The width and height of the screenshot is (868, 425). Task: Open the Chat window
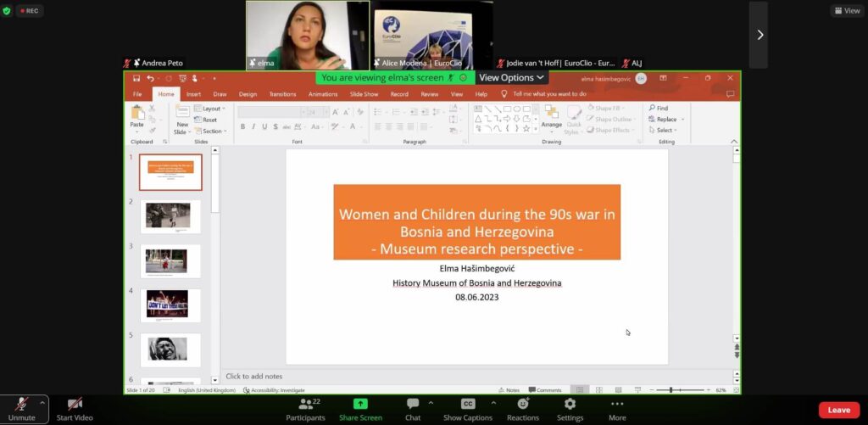pos(413,405)
